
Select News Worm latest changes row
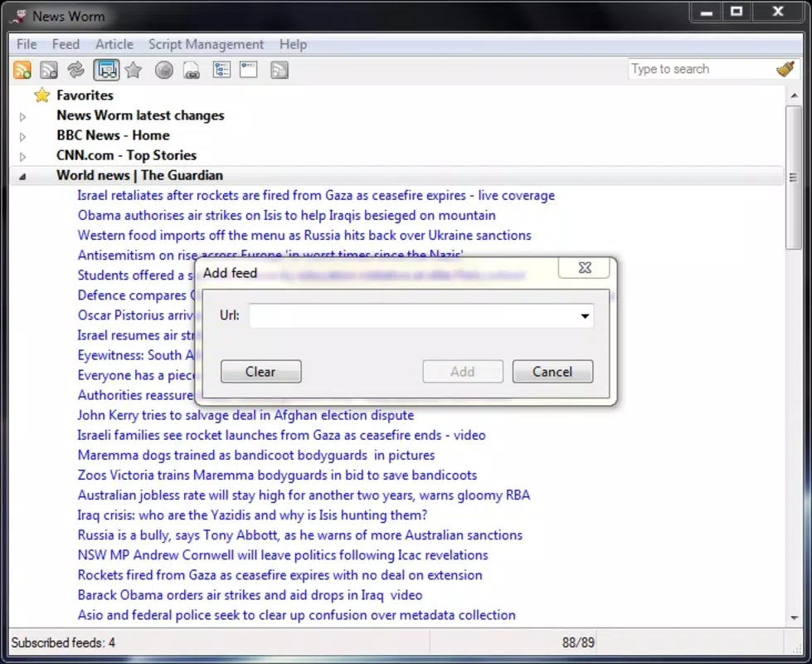point(140,115)
